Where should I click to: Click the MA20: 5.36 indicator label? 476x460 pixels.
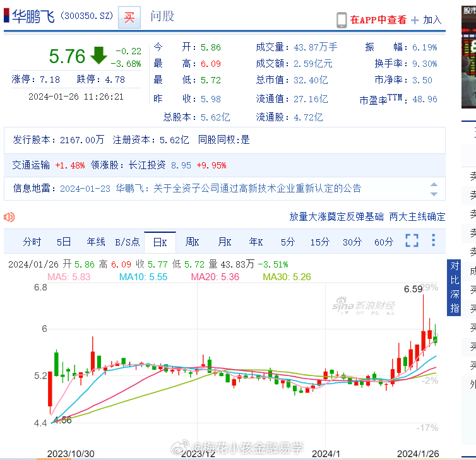tap(215, 277)
